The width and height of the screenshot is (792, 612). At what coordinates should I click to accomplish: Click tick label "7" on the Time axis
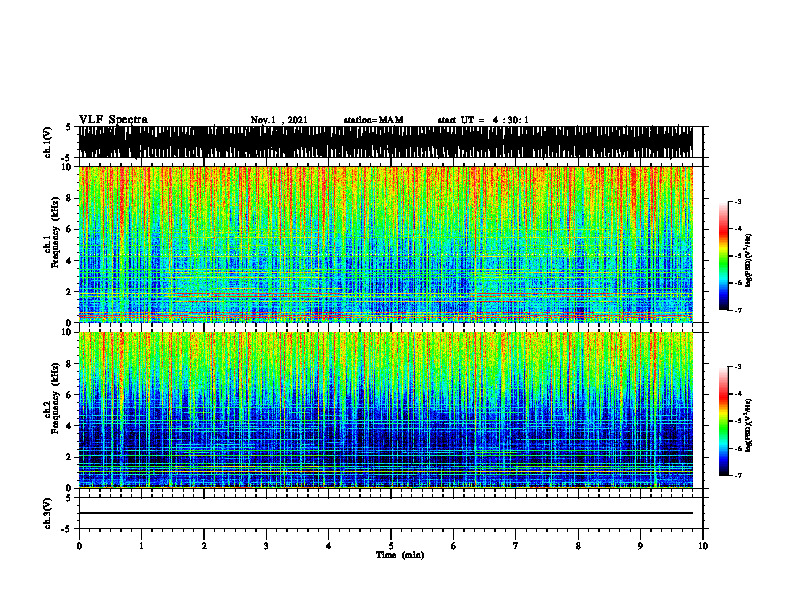(x=516, y=546)
